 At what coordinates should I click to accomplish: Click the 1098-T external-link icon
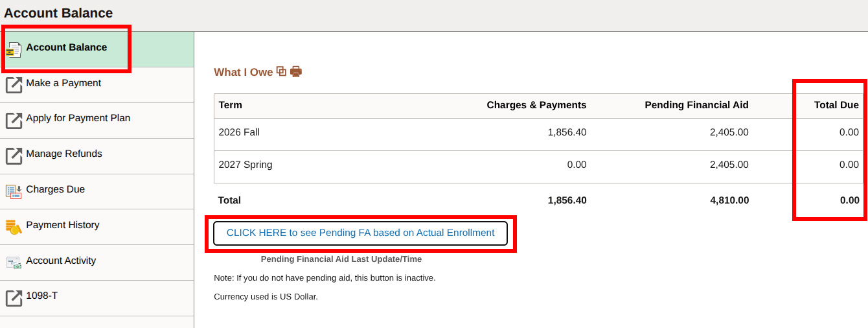pos(14,298)
